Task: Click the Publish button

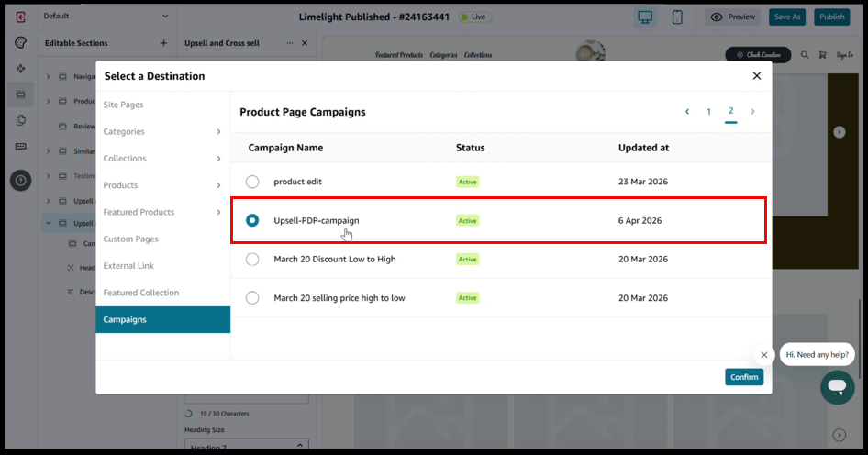Action: tap(831, 17)
